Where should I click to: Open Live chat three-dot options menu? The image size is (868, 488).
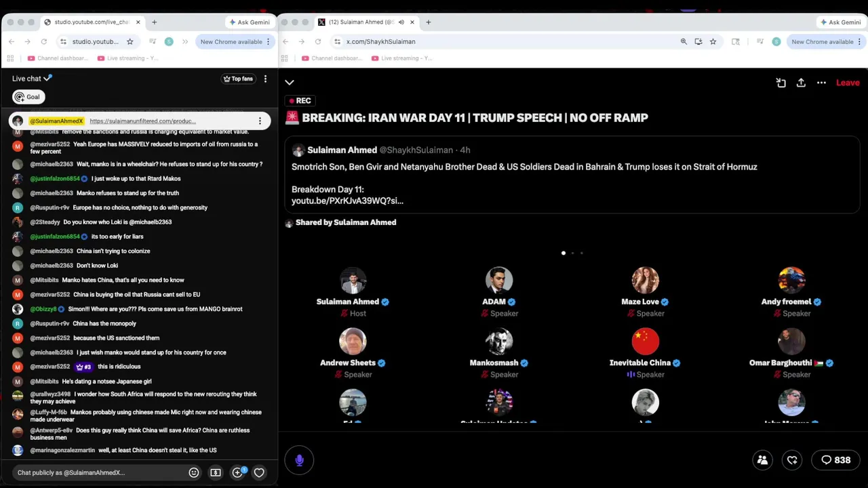coord(265,79)
